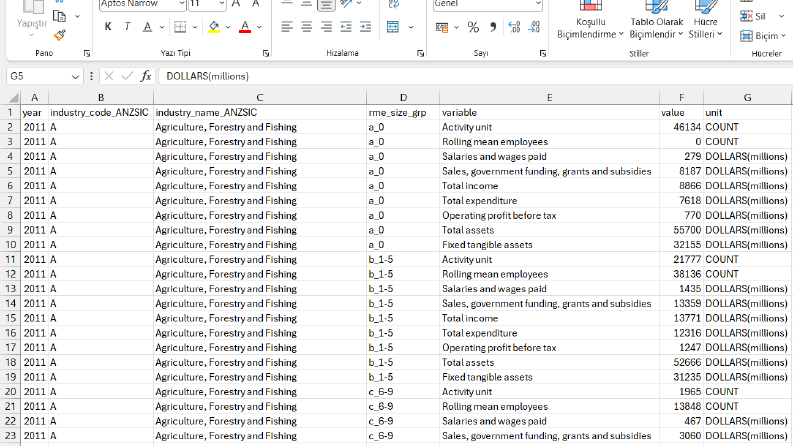Open the Biçim format menu
793x446 pixels.
click(763, 36)
